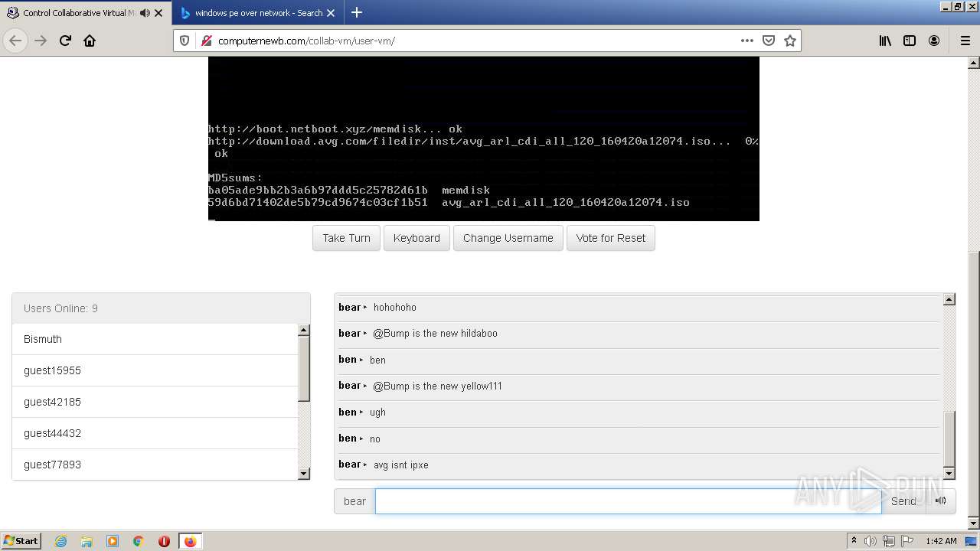The image size is (980, 551).
Task: Select user Bismuth in users list
Action: click(155, 339)
